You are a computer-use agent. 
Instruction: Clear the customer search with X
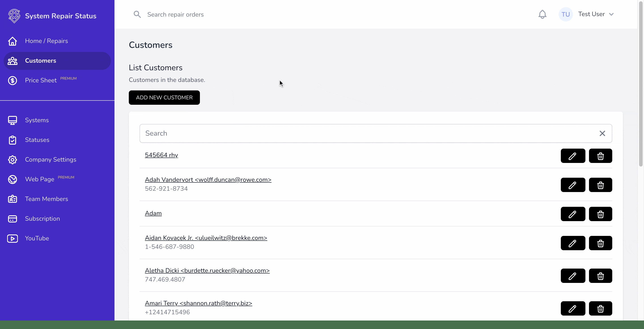tap(602, 133)
